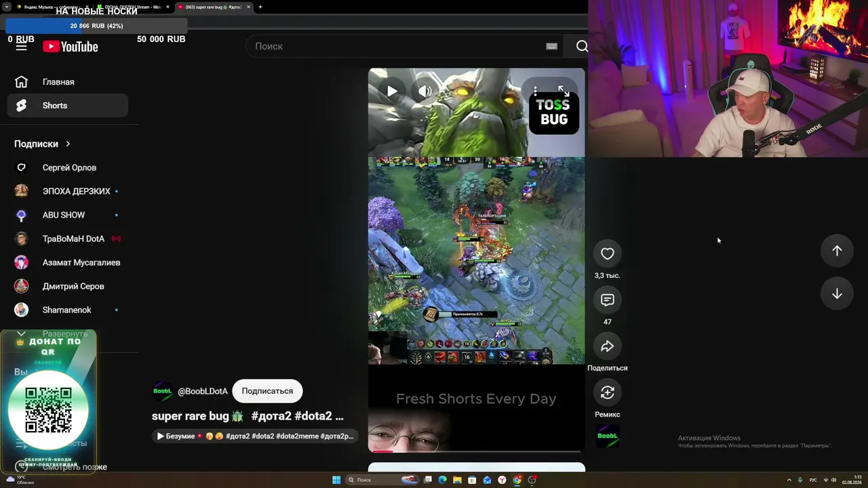The height and width of the screenshot is (488, 868).
Task: Open a new browser tab
Action: (260, 7)
